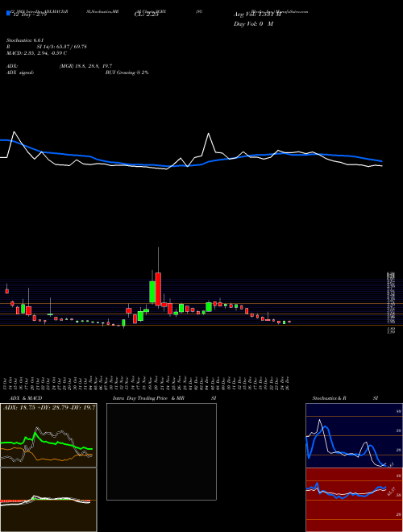This screenshot has height=532, width=403.
Task: Click the large green candlestick before the spike
Action: (x=152, y=292)
